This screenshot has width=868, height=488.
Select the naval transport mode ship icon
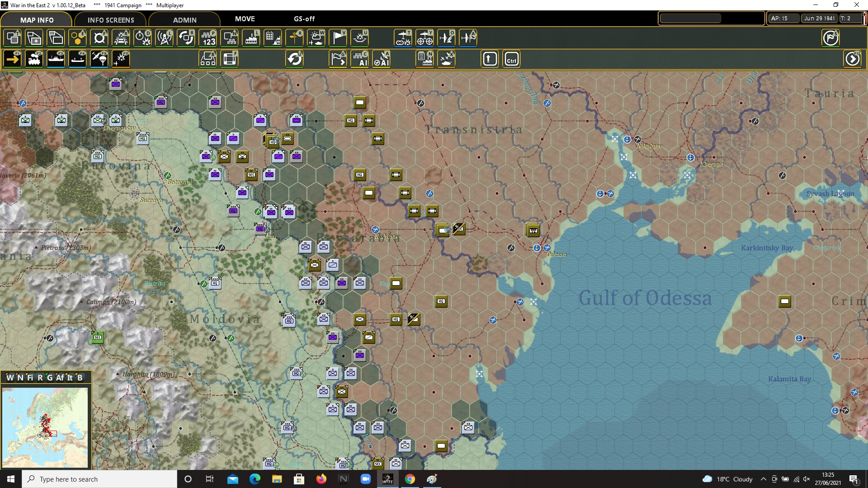pos(56,59)
